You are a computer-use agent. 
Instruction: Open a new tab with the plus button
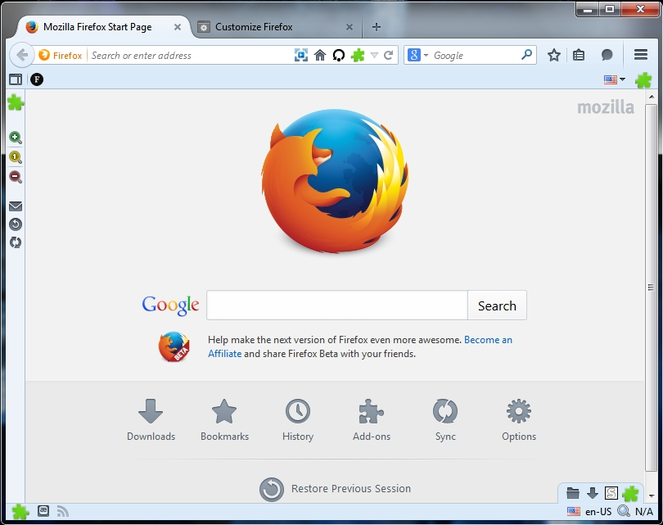point(376,27)
